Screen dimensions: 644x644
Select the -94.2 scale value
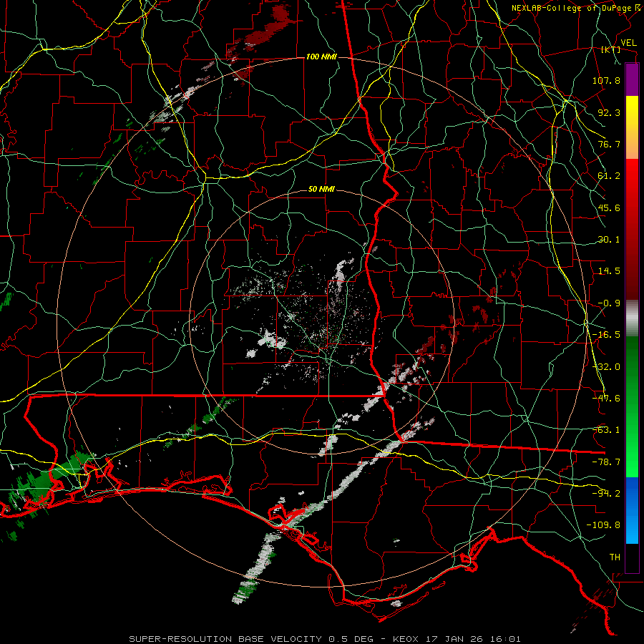(x=606, y=494)
